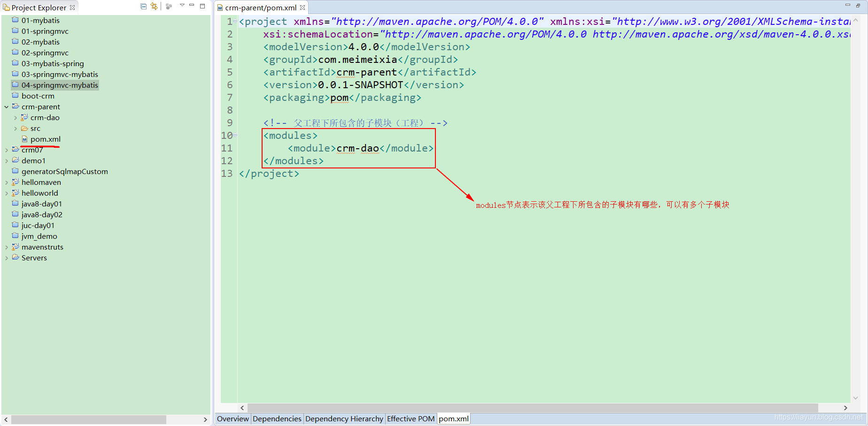
Task: Click the 03-mybatis-spring project icon
Action: (15, 63)
